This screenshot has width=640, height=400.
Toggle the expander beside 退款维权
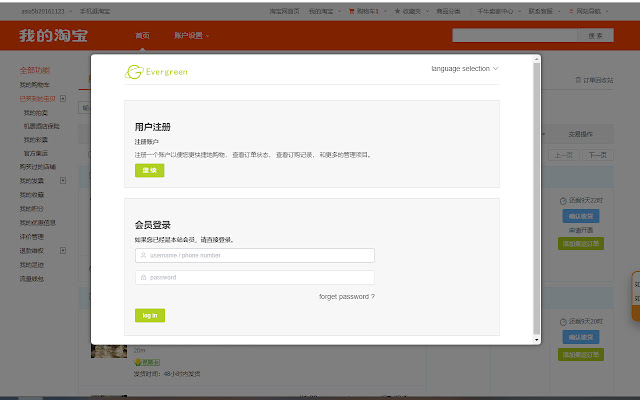pos(63,250)
